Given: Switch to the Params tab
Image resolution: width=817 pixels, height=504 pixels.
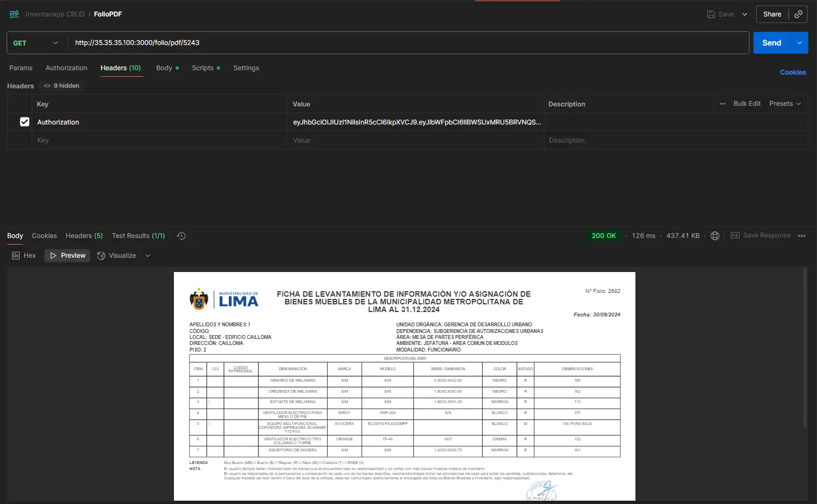Looking at the screenshot, I should tap(21, 68).
